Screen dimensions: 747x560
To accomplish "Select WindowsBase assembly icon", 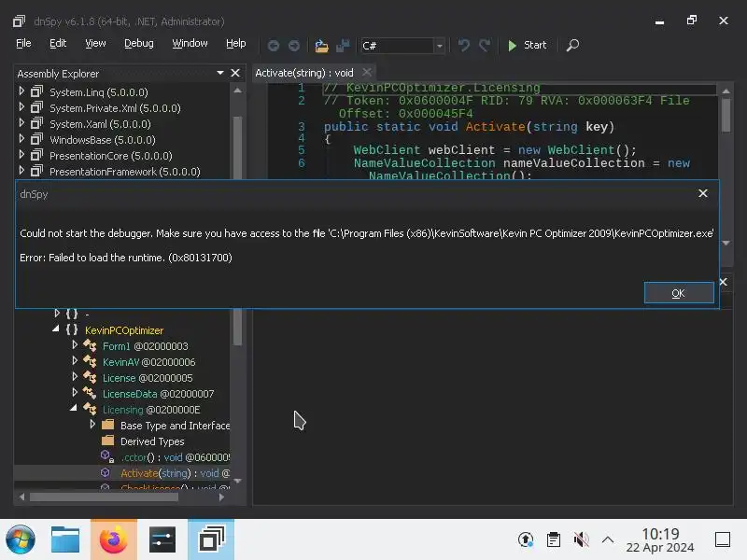I will (36, 139).
